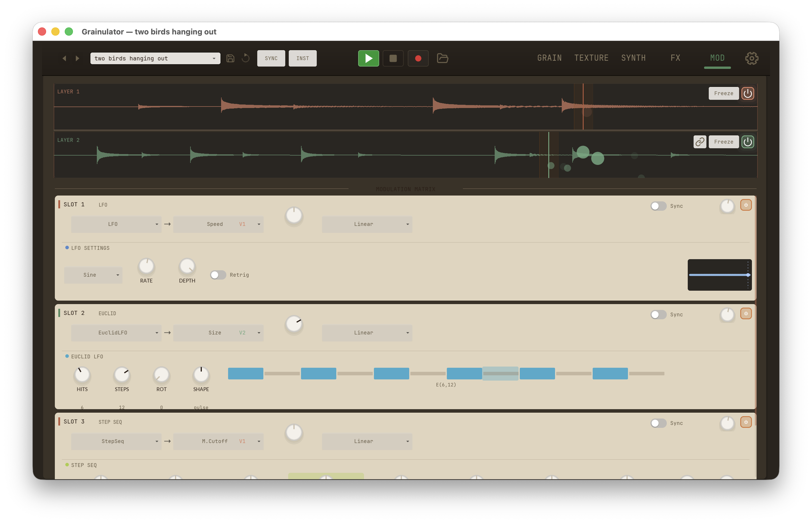Screen dimensions: 812x523
Task: Switch to the SYNTH tab
Action: (x=633, y=58)
